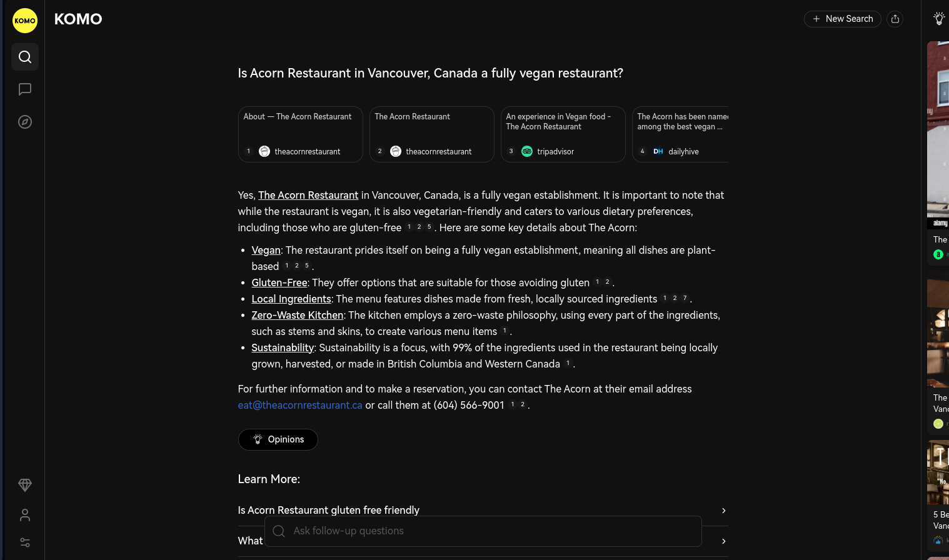This screenshot has width=949, height=560.
Task: Click the eat@theacornrestaurant.ca email link
Action: click(x=300, y=405)
